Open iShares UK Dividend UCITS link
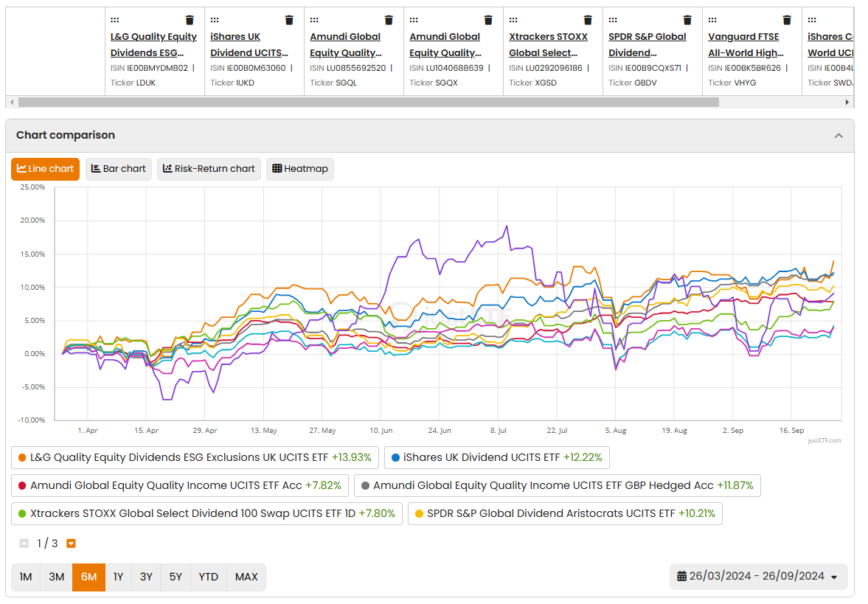868x604 pixels. (x=249, y=44)
